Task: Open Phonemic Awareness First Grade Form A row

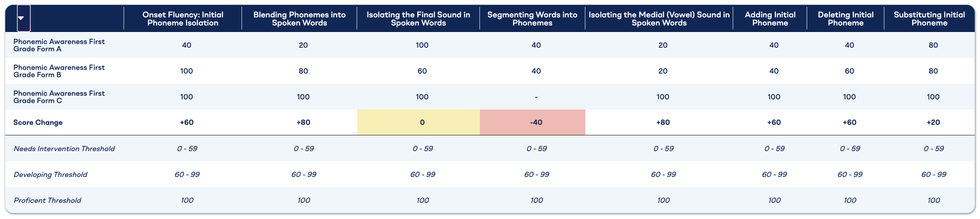Action: click(x=59, y=45)
